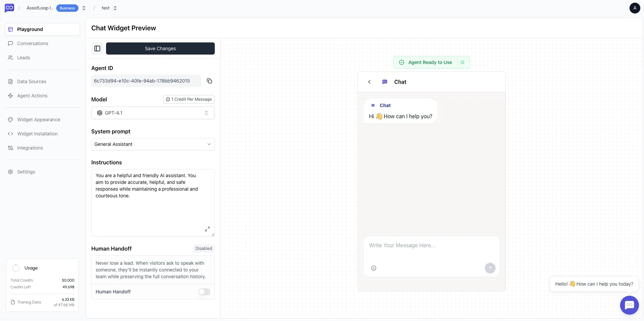The height and width of the screenshot is (321, 644).
Task: Click the Credits Left value 49,698
Action: click(68, 287)
